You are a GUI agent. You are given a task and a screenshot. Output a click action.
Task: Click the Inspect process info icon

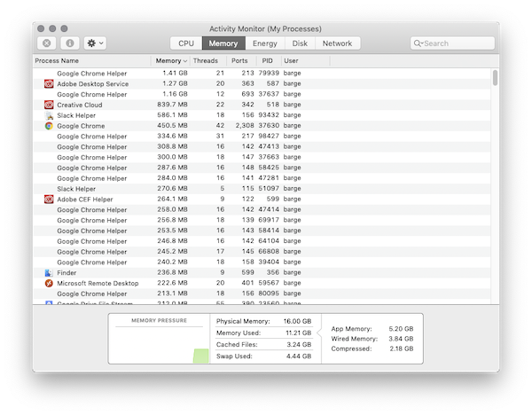click(x=70, y=43)
